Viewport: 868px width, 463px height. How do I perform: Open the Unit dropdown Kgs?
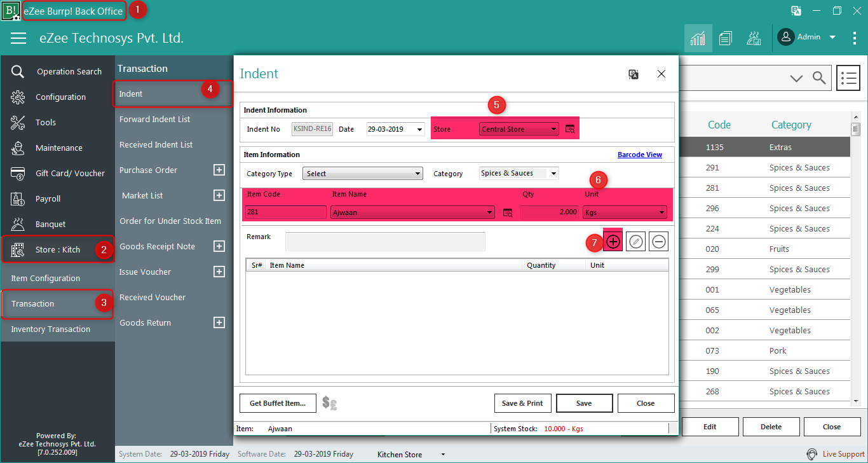coord(625,212)
